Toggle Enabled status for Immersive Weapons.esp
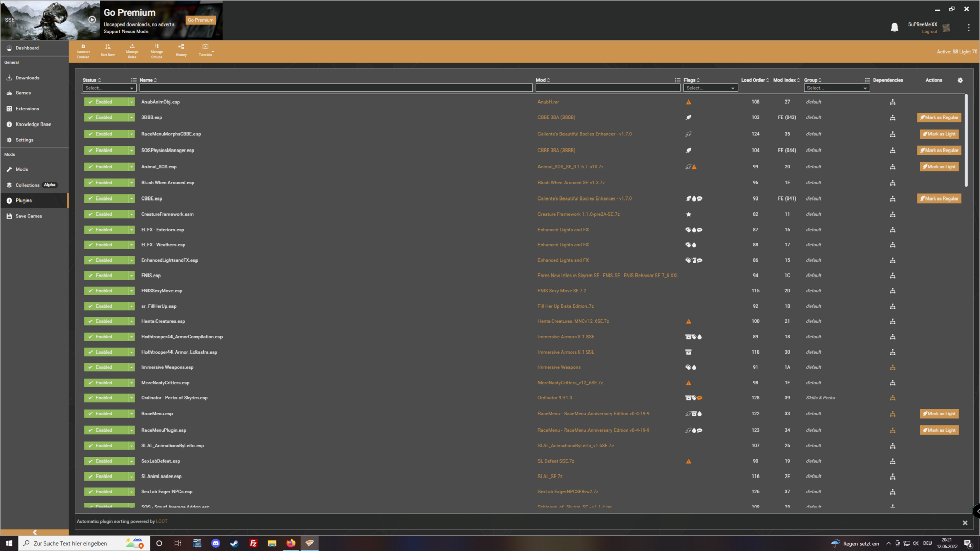The image size is (980, 551). pos(105,367)
